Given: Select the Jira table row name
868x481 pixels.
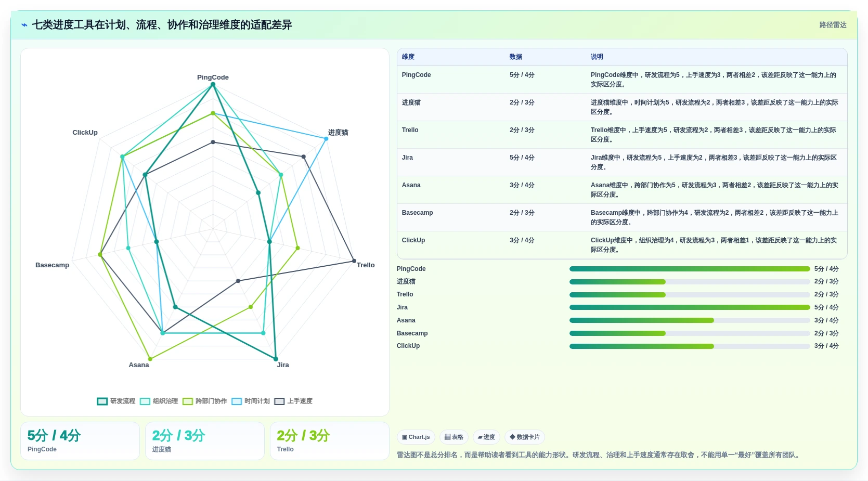Looking at the screenshot, I should coord(407,158).
